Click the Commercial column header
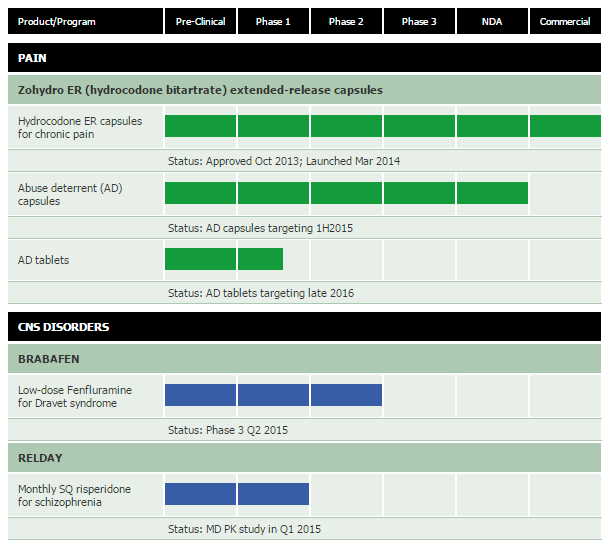The image size is (609, 547). (x=566, y=21)
